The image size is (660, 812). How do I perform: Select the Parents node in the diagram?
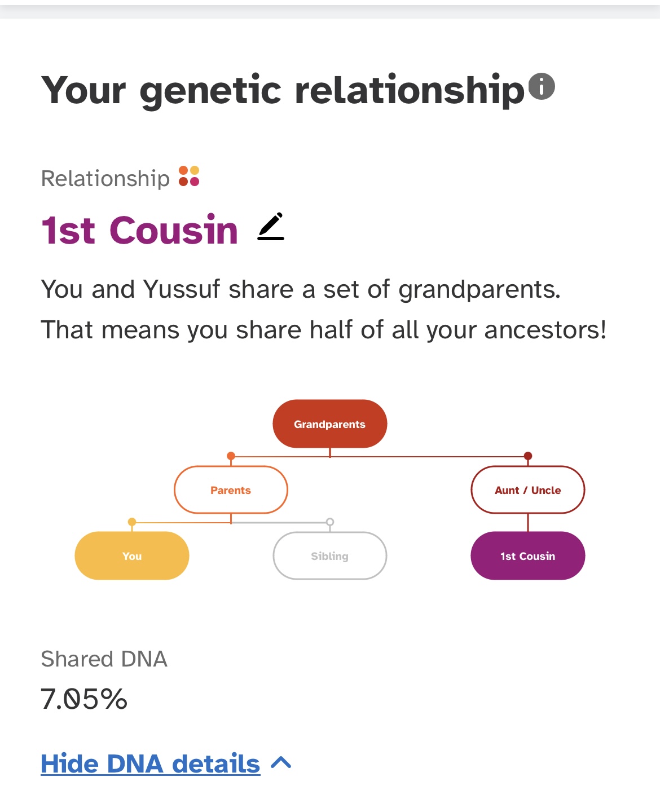231,490
